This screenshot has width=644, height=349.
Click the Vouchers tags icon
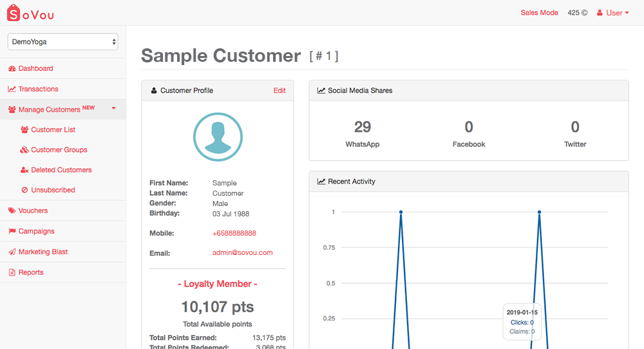(x=12, y=211)
